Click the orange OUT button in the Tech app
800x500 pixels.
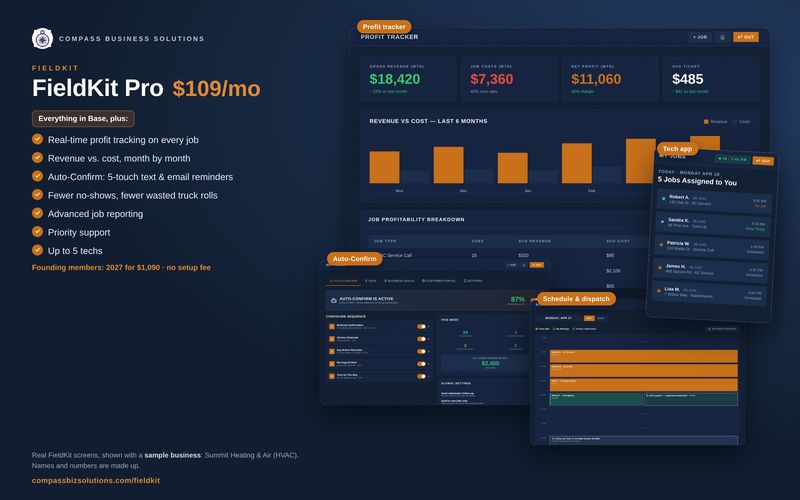pos(763,161)
